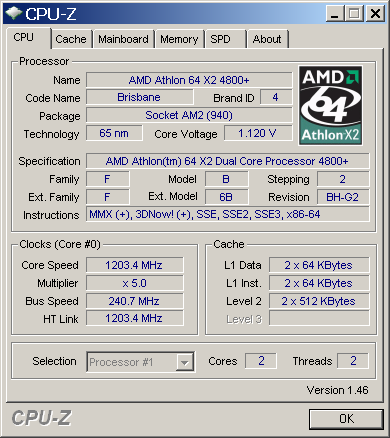This screenshot has height=438, width=390.
Task: Click the Ext. Model value 6B
Action: pyautogui.click(x=226, y=197)
